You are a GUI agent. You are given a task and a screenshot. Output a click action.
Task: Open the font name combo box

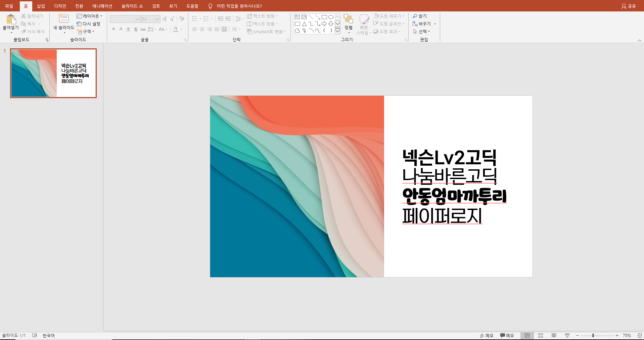coord(125,19)
